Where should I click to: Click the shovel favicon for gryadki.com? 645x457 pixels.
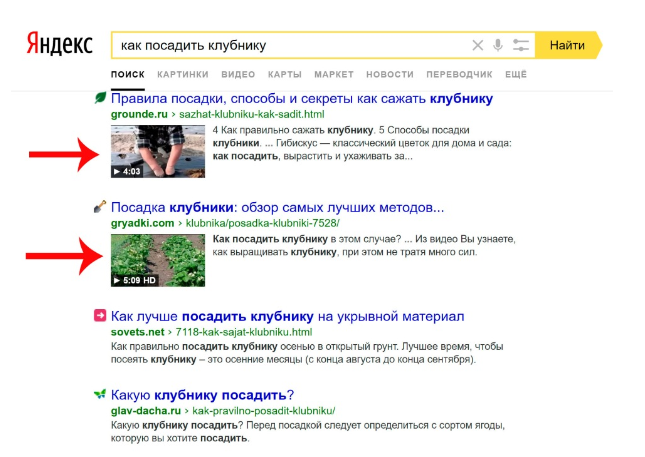coord(100,207)
